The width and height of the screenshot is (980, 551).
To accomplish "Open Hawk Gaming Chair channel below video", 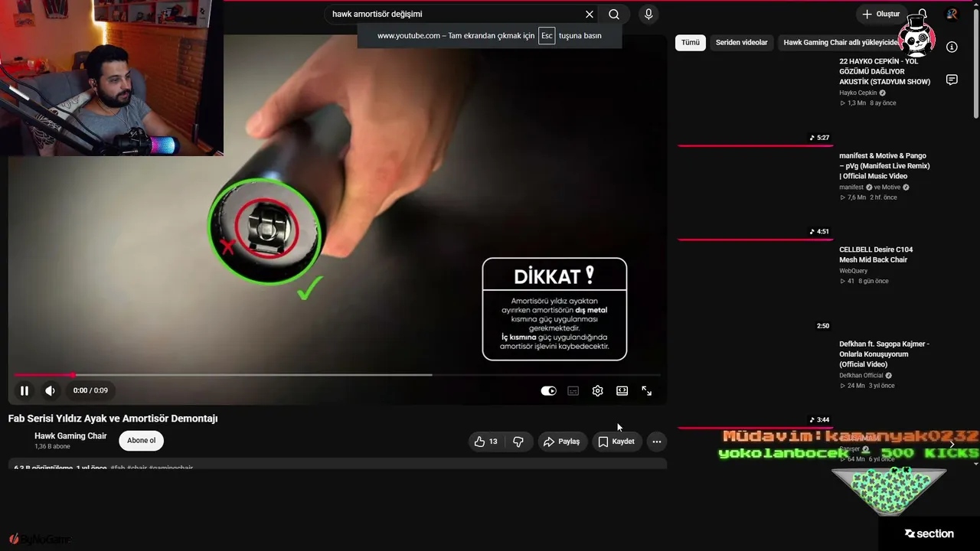I will pyautogui.click(x=70, y=436).
